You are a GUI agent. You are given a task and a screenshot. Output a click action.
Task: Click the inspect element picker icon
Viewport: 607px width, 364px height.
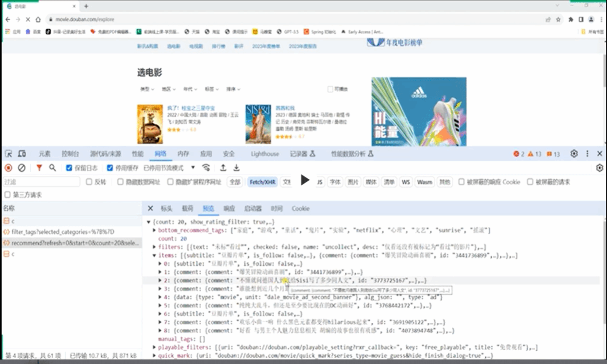9,154
